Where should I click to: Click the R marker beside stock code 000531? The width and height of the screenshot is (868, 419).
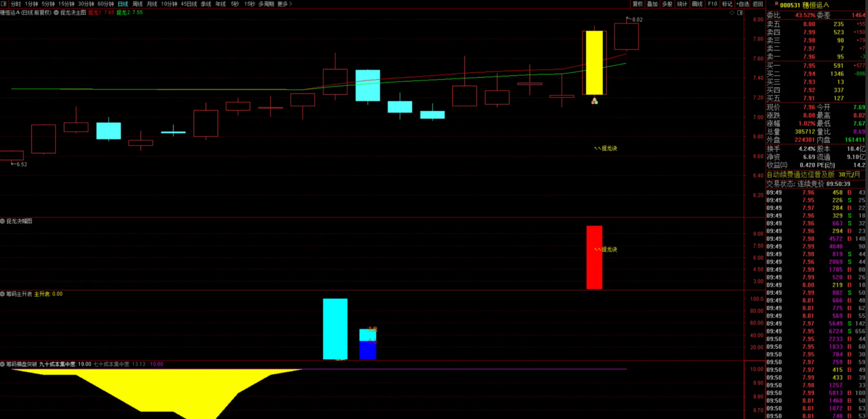[x=776, y=4]
